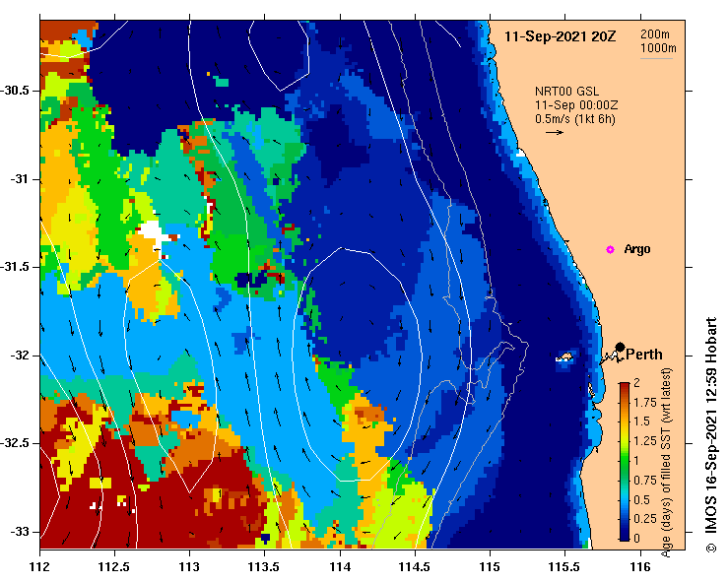Click color bar tick label '1.5'
The image size is (728, 583).
pos(642,421)
